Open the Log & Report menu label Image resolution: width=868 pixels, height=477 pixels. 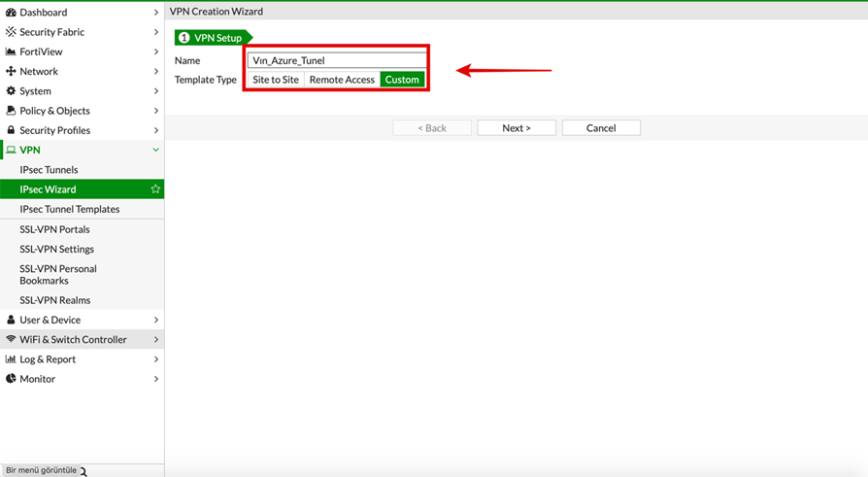[x=48, y=359]
